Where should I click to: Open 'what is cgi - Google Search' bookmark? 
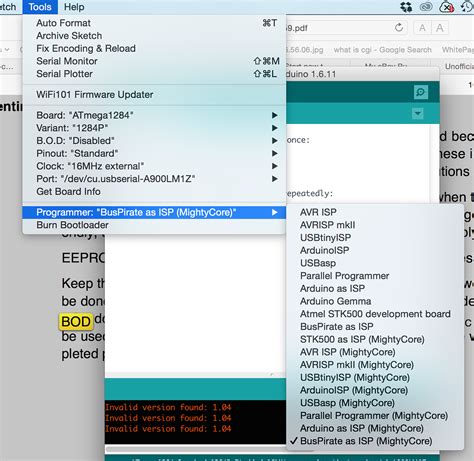[x=382, y=50]
